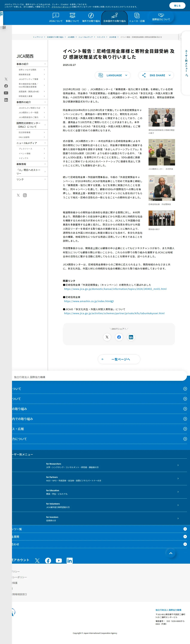Select the 日本国内での取り組み nav tab
Viewport: 190px width, 644px height.
click(x=115, y=18)
